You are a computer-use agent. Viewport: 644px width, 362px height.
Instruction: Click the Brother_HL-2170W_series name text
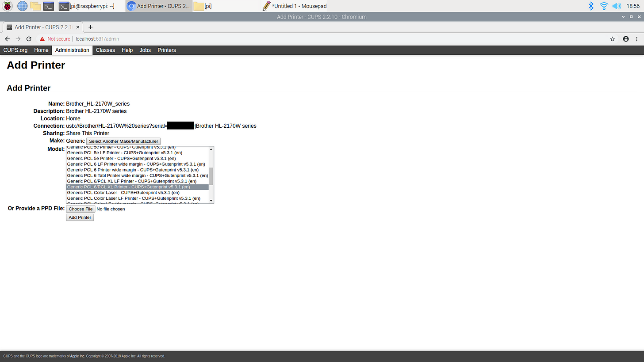click(x=98, y=104)
